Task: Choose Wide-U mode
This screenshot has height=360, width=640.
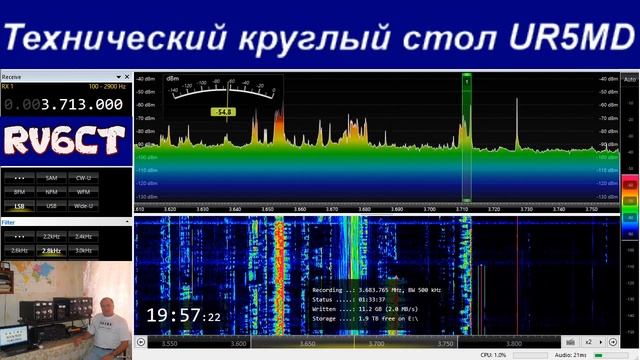Action: [83, 206]
